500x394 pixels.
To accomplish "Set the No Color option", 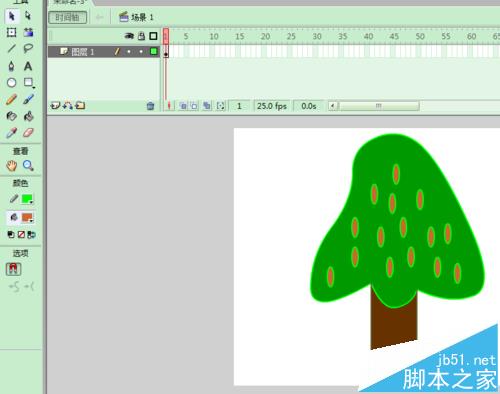I will click(21, 235).
